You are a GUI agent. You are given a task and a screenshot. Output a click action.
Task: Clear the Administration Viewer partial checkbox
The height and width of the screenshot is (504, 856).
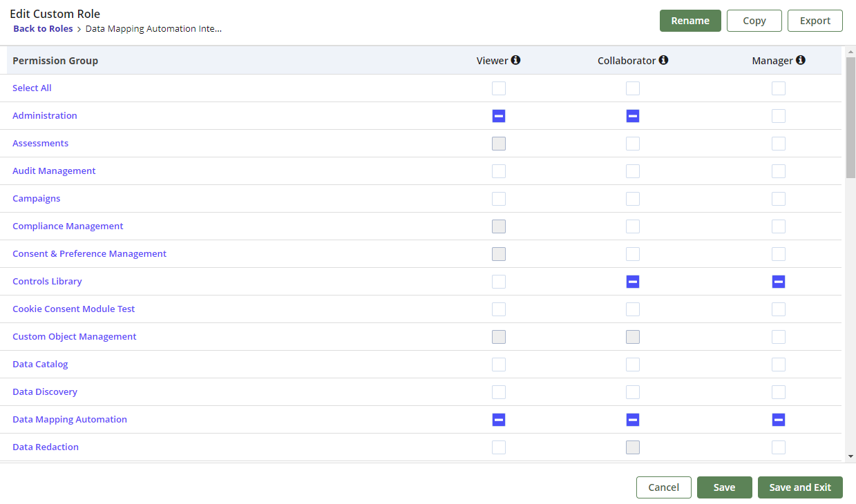499,116
